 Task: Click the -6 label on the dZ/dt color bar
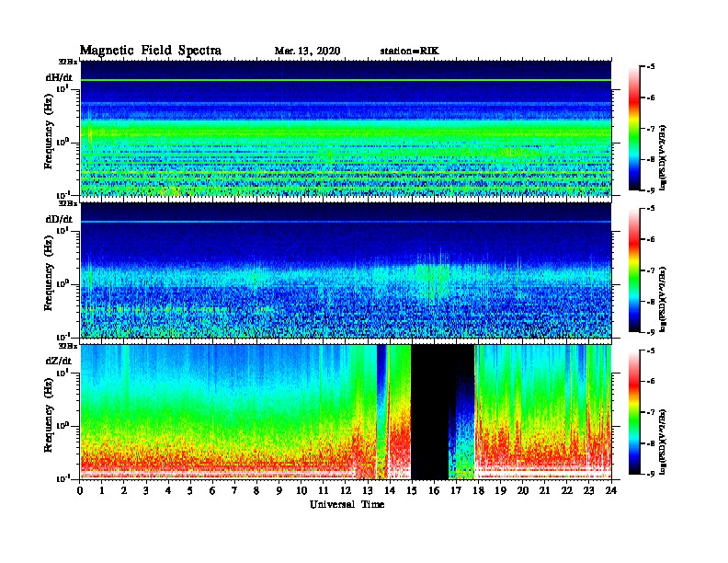pos(651,381)
